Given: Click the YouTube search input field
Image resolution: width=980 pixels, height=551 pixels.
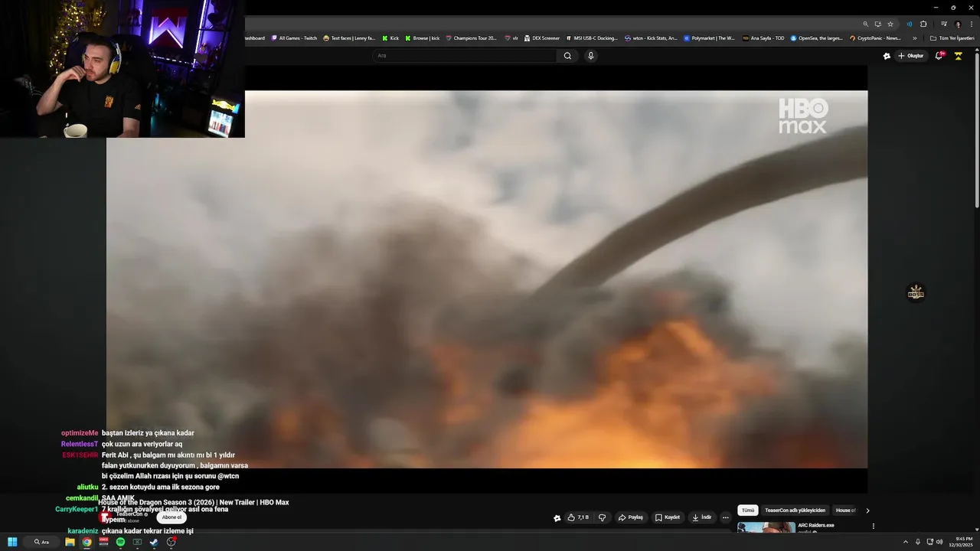Looking at the screenshot, I should [464, 56].
